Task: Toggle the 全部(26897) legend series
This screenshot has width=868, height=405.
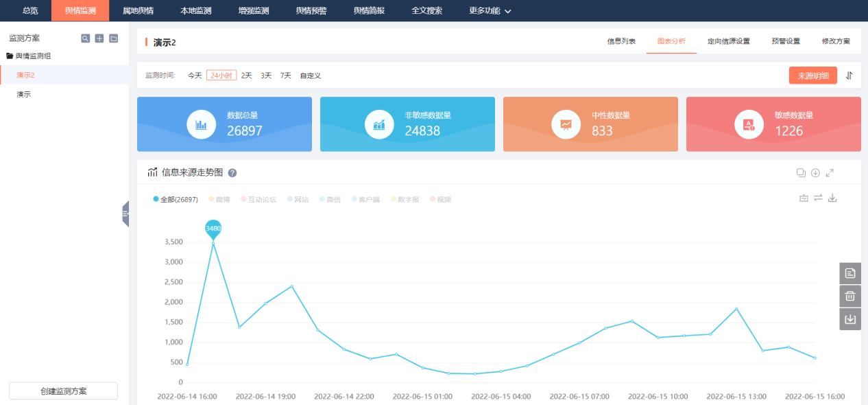Action: click(176, 200)
